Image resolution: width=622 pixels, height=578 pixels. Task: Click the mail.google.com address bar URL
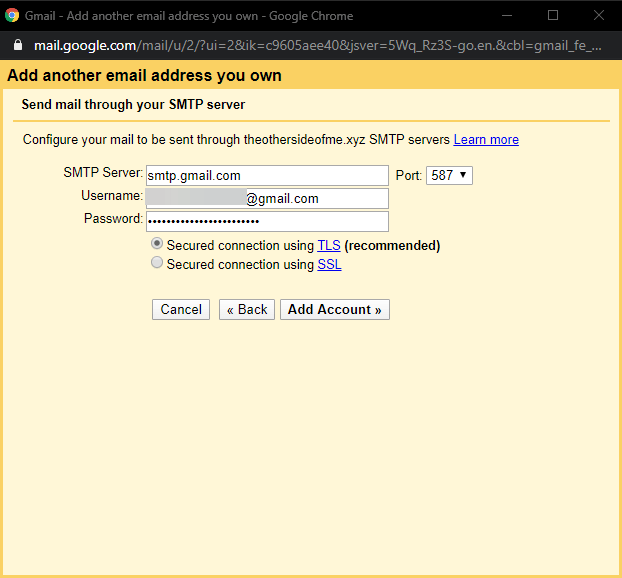318,46
